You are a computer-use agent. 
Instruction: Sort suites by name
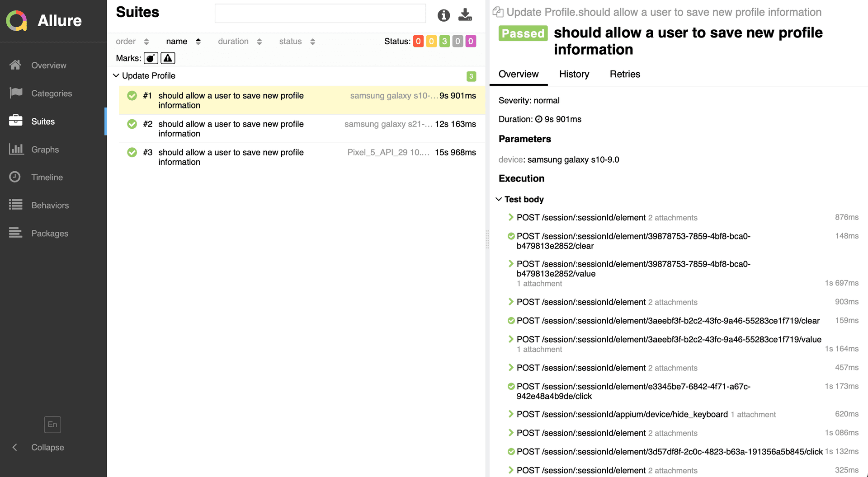pos(183,42)
